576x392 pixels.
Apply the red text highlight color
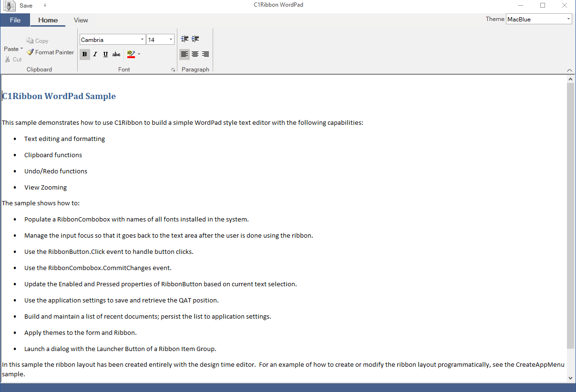click(131, 54)
